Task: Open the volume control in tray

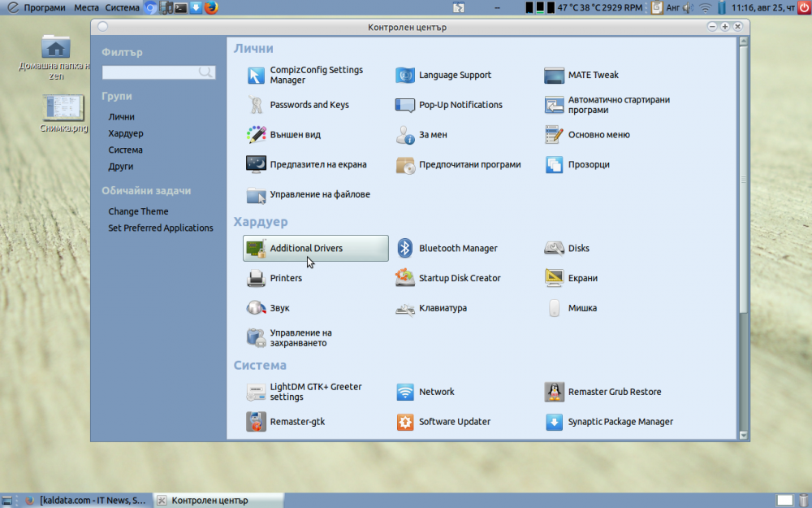Action: coord(688,8)
